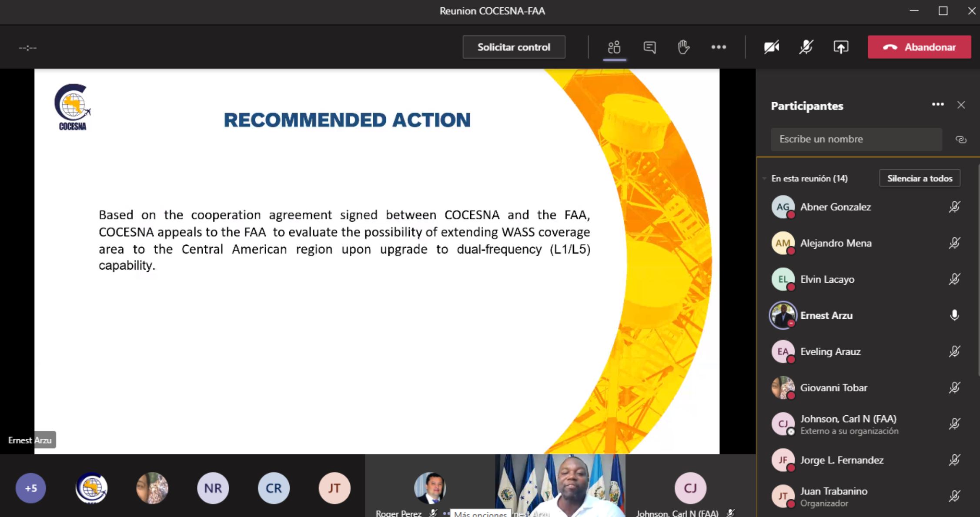This screenshot has height=517, width=980.
Task: Click the Ernest Arzu presenter name tag
Action: [30, 440]
